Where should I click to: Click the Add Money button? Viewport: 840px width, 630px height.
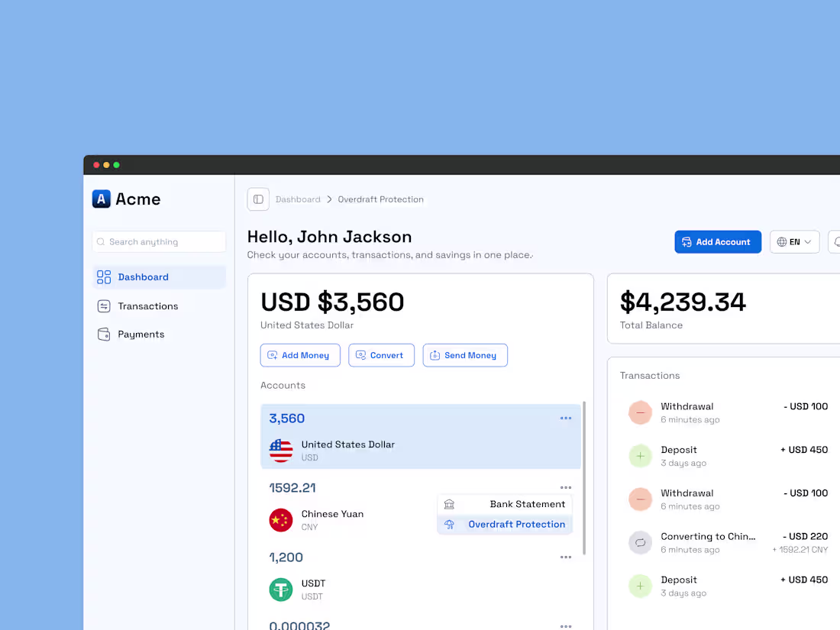(x=300, y=355)
